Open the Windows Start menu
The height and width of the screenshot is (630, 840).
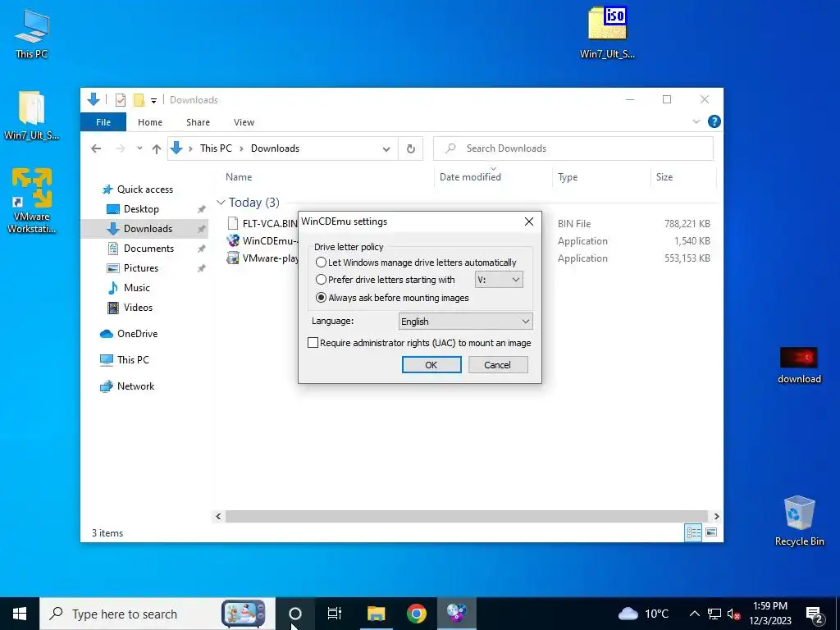20,614
